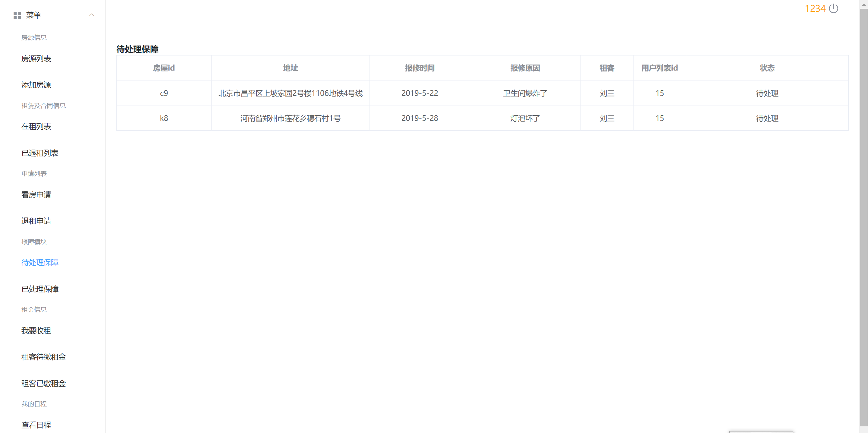Open the 看房申请 page

tap(36, 194)
